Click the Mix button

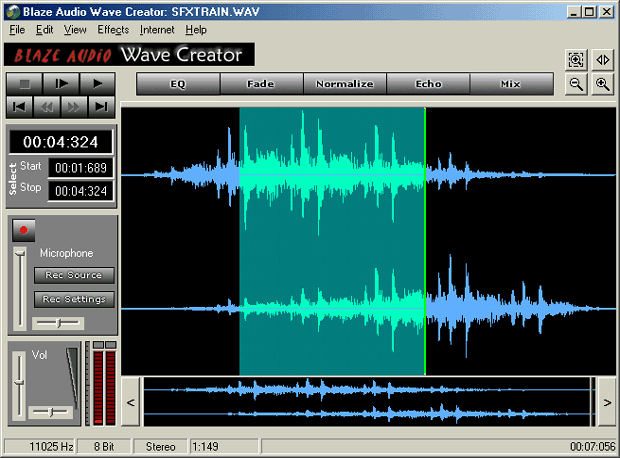[511, 84]
